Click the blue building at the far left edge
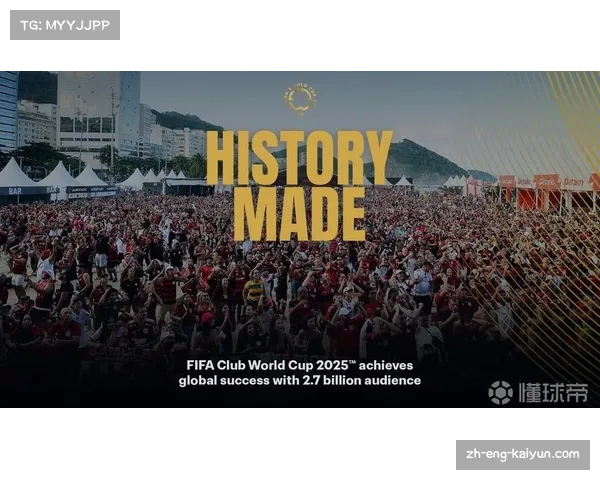The image size is (600, 480). (9, 111)
